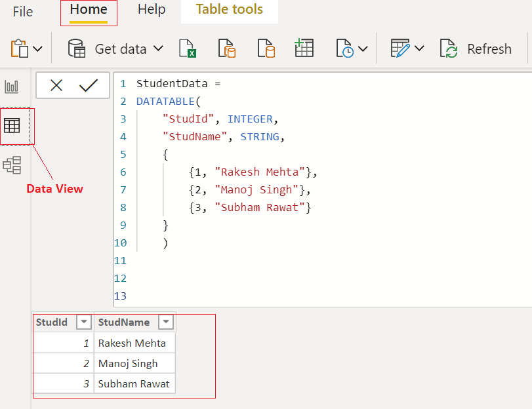Cancel the formula with X icon

pyautogui.click(x=56, y=85)
